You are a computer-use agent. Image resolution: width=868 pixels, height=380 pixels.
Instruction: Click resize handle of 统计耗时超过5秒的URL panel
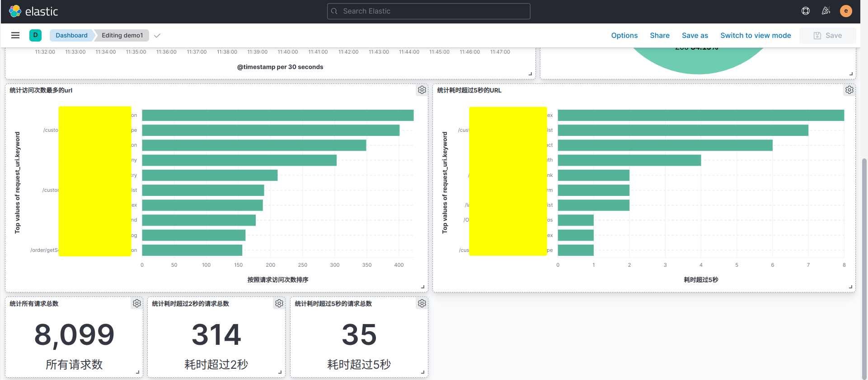[x=850, y=287]
